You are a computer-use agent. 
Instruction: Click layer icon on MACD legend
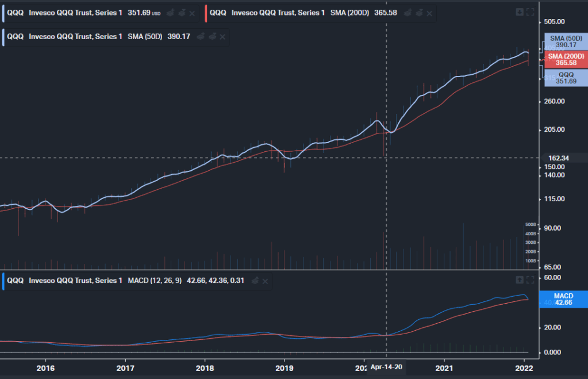(x=255, y=281)
